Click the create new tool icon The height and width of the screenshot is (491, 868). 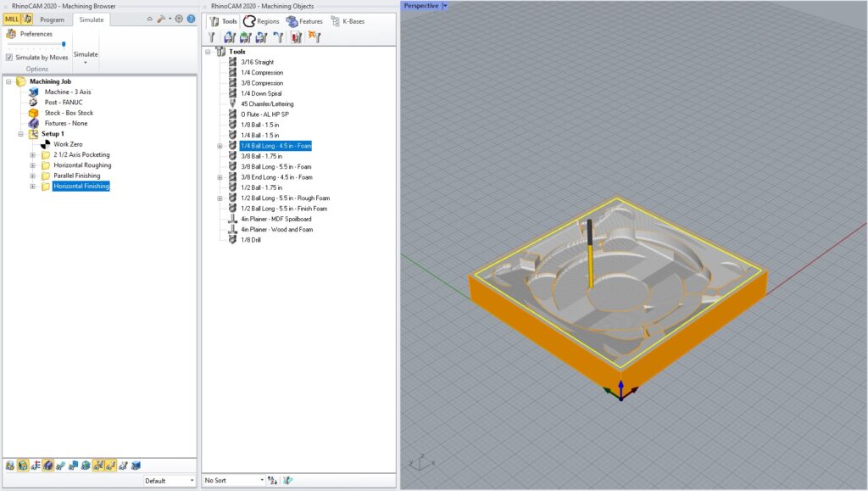(211, 37)
